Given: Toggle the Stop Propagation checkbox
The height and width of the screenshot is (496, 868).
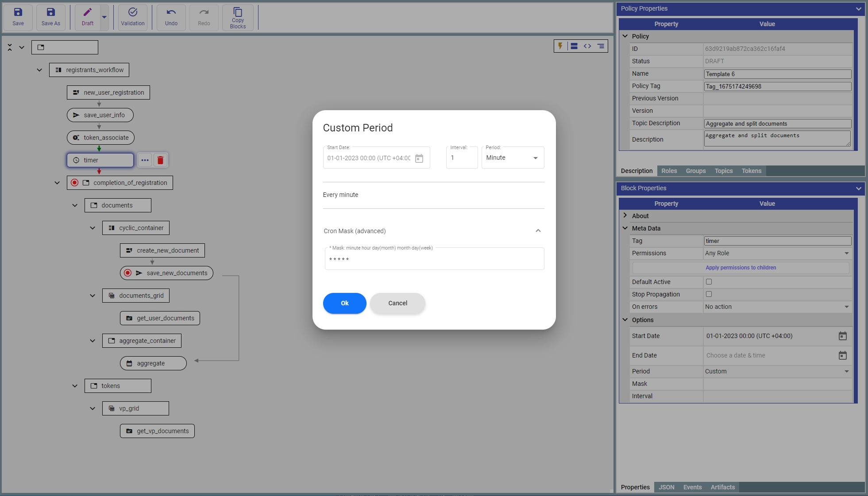Looking at the screenshot, I should 709,294.
